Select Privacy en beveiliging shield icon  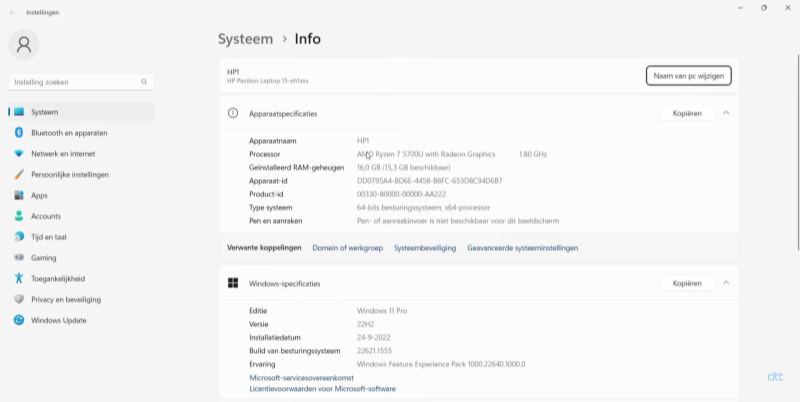click(x=19, y=299)
